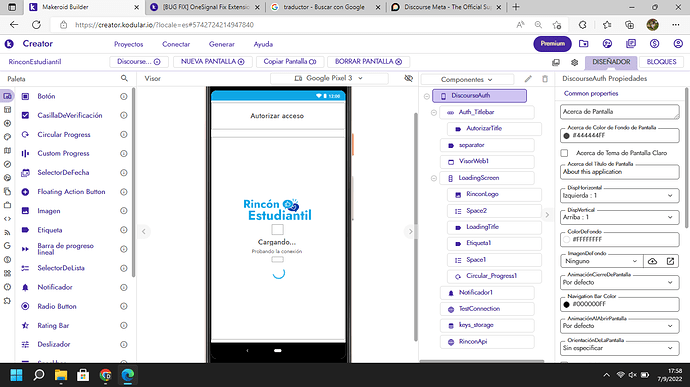Open DispHorizontal dropdown
Image resolution: width=690 pixels, height=387 pixels.
(x=620, y=195)
